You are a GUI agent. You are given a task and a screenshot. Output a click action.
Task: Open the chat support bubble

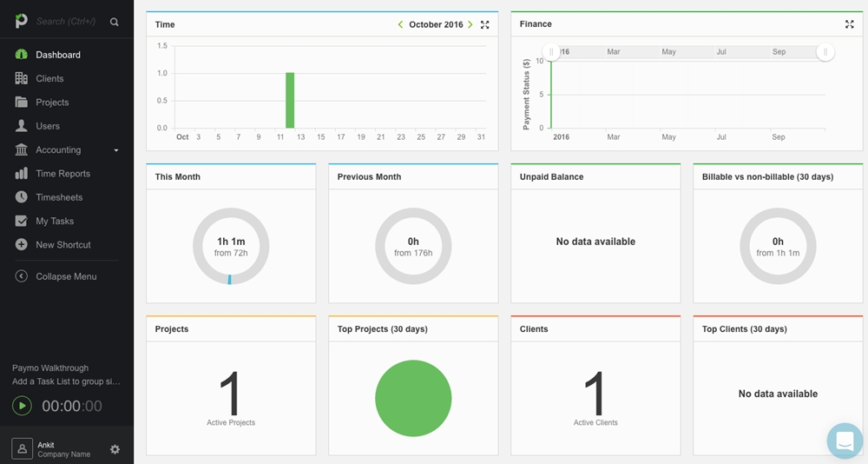(x=845, y=441)
